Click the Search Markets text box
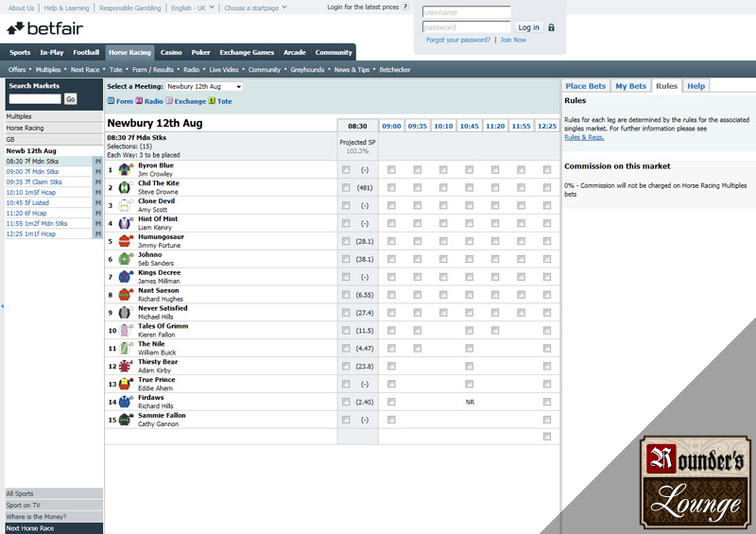756x534 pixels. click(35, 99)
